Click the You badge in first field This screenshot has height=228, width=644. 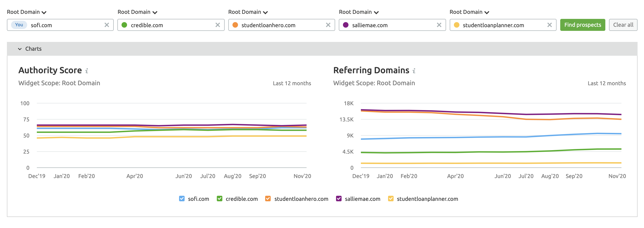point(19,25)
